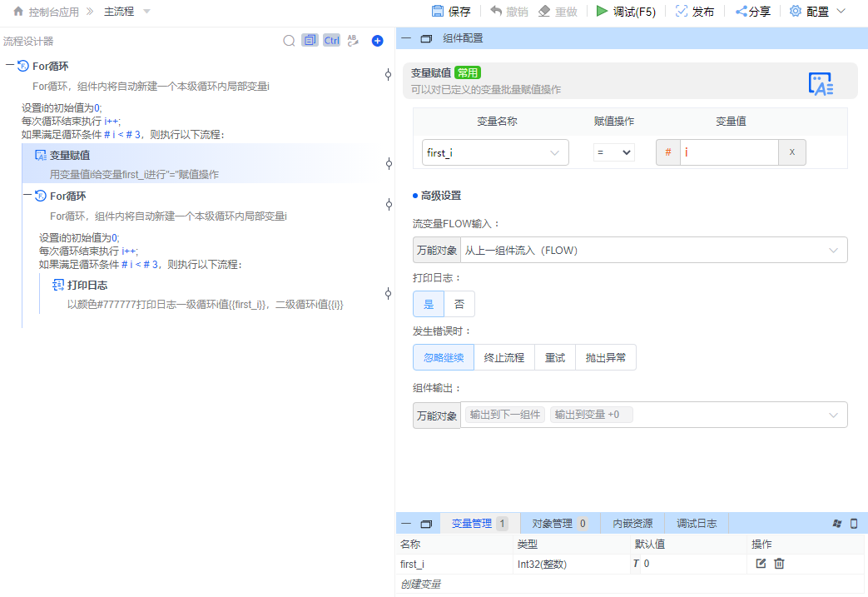Click the # expression type toggle

coord(668,152)
